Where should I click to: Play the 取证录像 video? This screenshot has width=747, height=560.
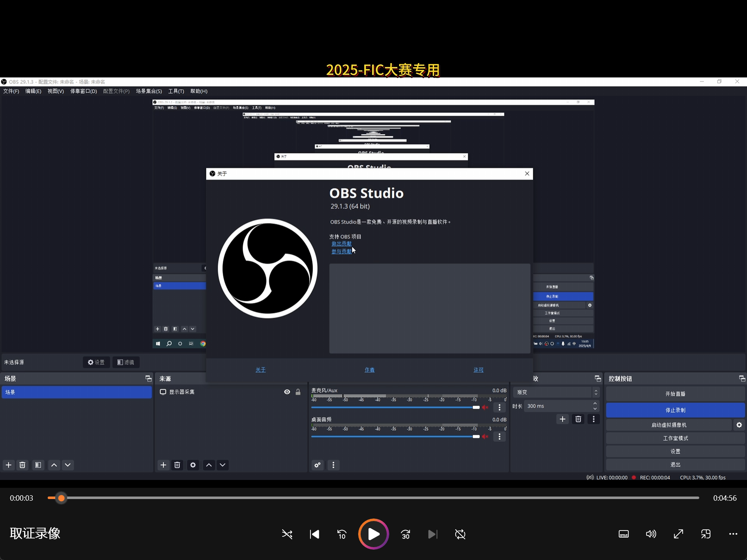(373, 534)
